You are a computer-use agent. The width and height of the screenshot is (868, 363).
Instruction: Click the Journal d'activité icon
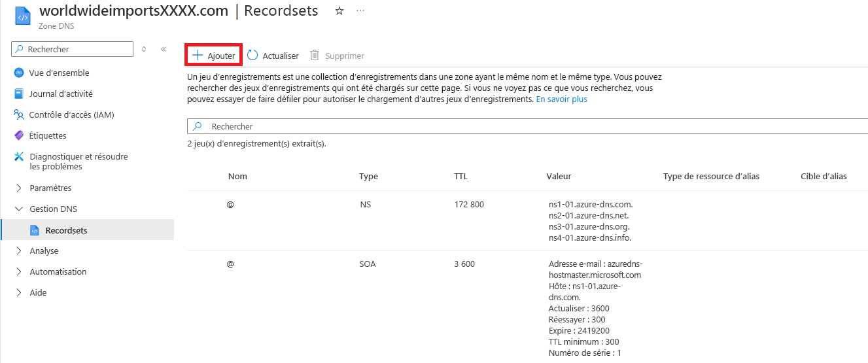tap(19, 94)
